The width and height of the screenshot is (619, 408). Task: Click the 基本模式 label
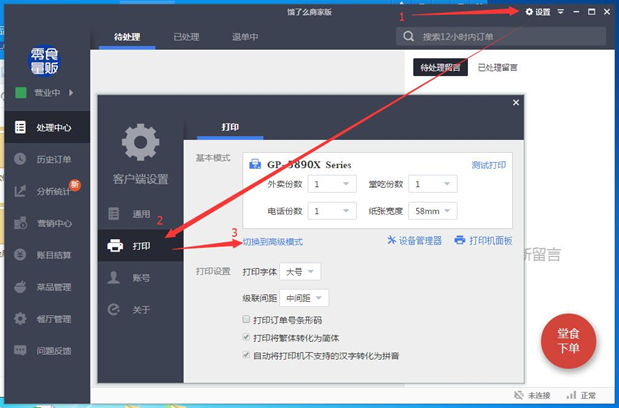pyautogui.click(x=213, y=158)
